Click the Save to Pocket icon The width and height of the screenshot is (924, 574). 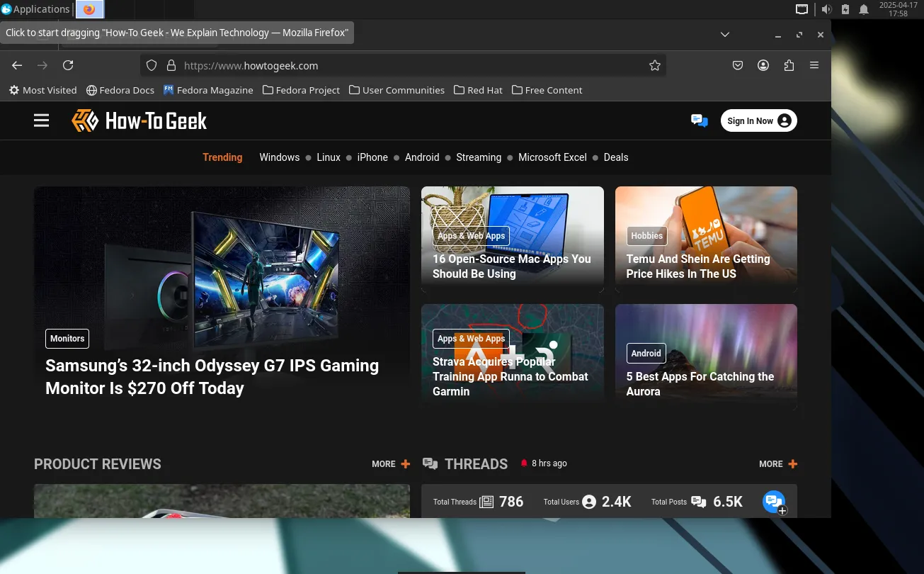(x=738, y=65)
